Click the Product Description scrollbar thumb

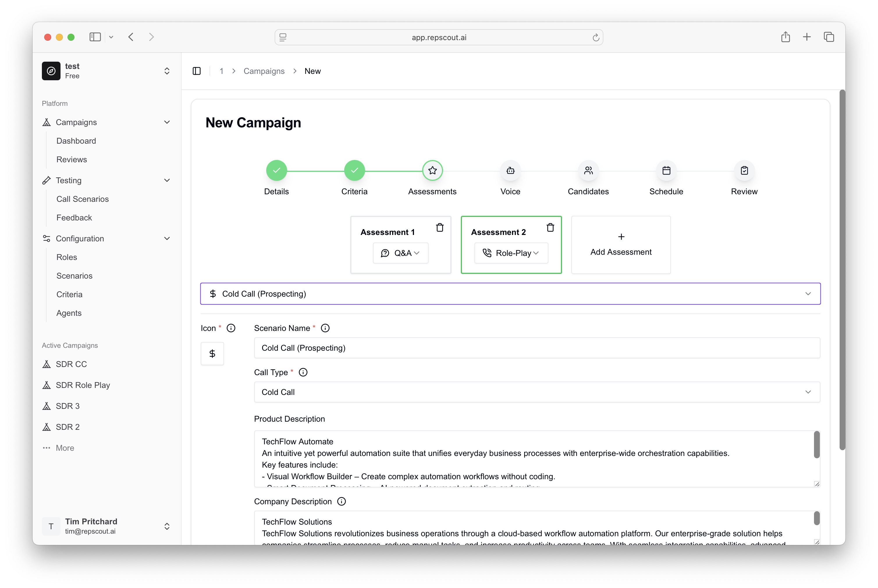pos(817,445)
